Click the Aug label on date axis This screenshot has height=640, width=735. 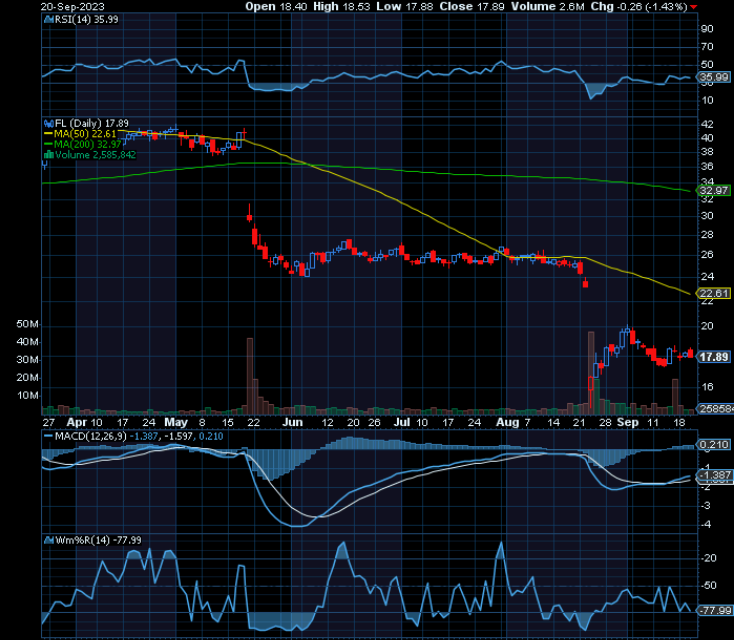508,422
